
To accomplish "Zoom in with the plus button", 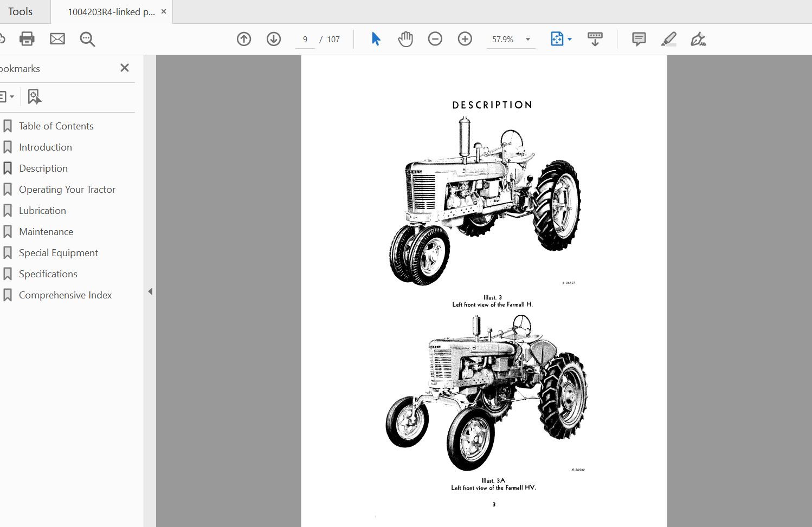I will pyautogui.click(x=465, y=38).
